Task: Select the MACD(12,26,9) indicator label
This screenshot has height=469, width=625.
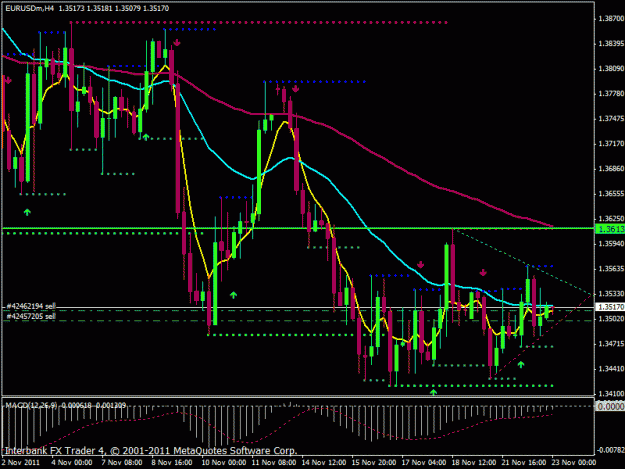Action: tap(31, 405)
